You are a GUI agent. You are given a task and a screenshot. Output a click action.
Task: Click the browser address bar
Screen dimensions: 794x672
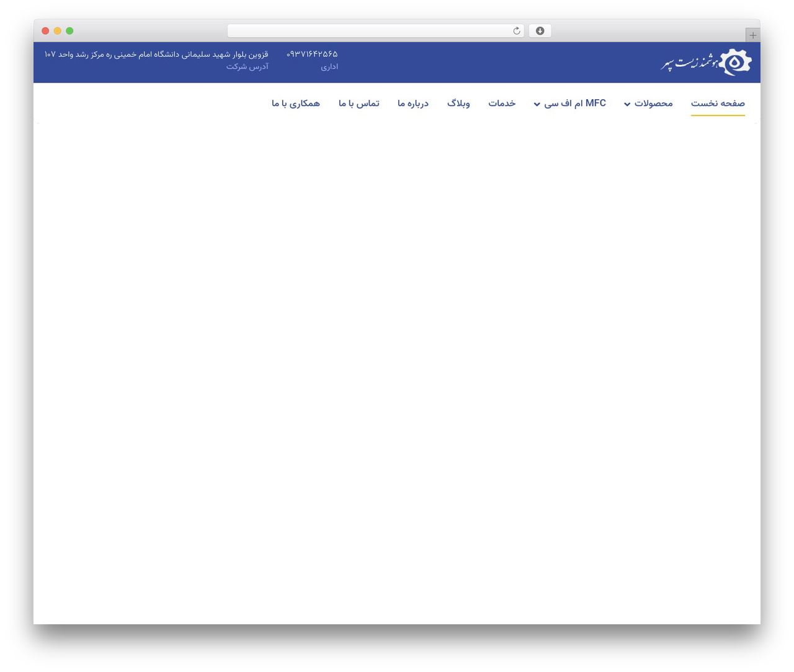pos(375,31)
